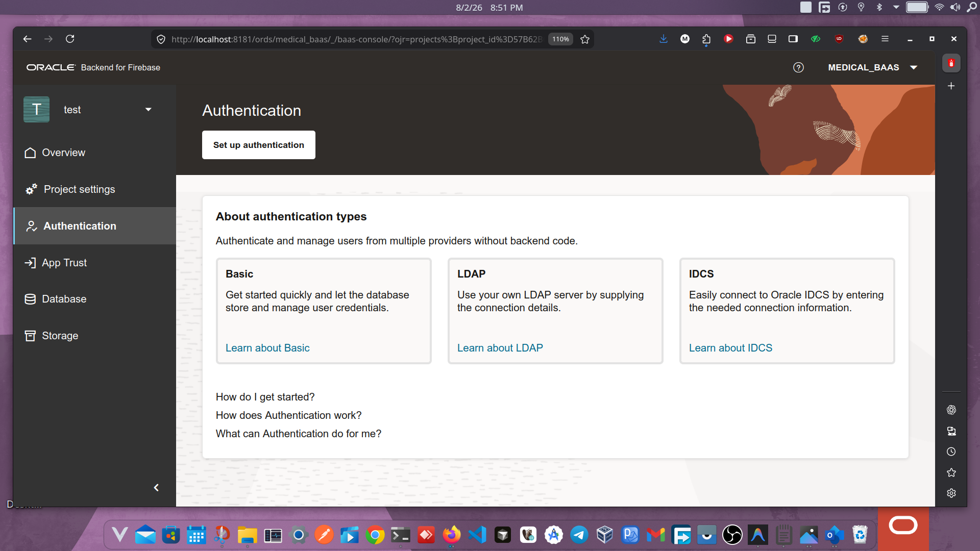Viewport: 980px width, 551px height.
Task: Open Gmail from the dock
Action: pyautogui.click(x=656, y=535)
